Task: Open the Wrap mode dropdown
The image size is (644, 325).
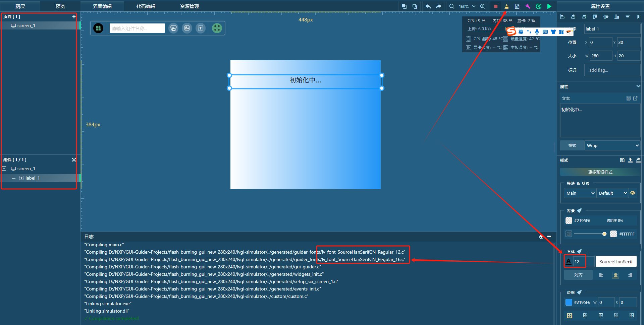Action: pyautogui.click(x=612, y=145)
